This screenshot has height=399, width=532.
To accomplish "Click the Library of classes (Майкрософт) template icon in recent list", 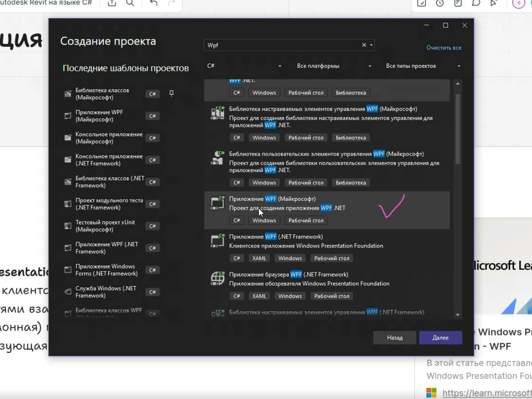I will coord(68,94).
